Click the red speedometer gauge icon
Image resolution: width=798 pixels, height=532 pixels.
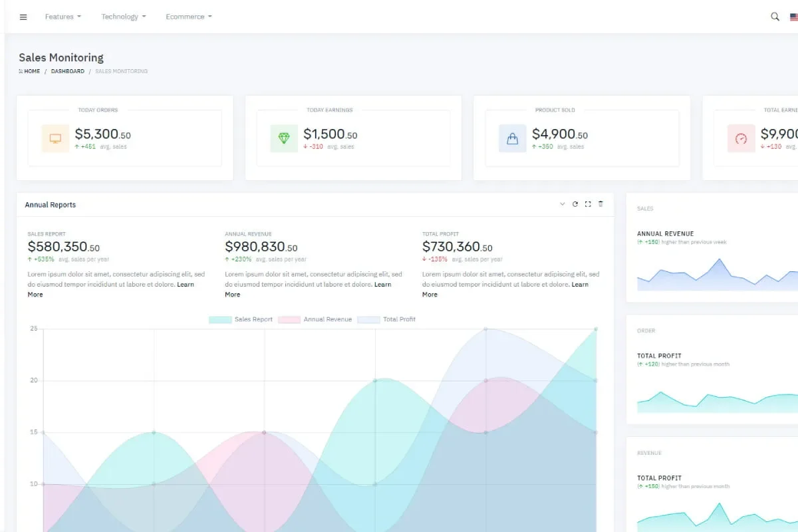click(741, 138)
